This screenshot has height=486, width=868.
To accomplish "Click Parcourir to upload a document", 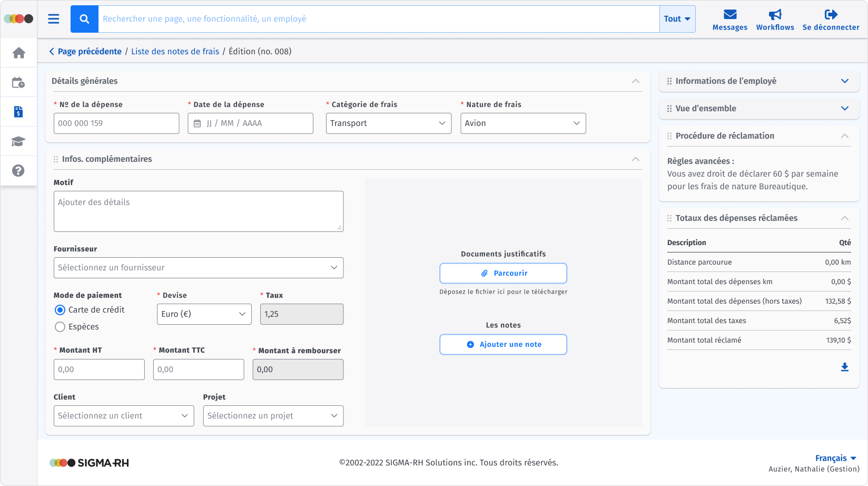I will coord(503,273).
